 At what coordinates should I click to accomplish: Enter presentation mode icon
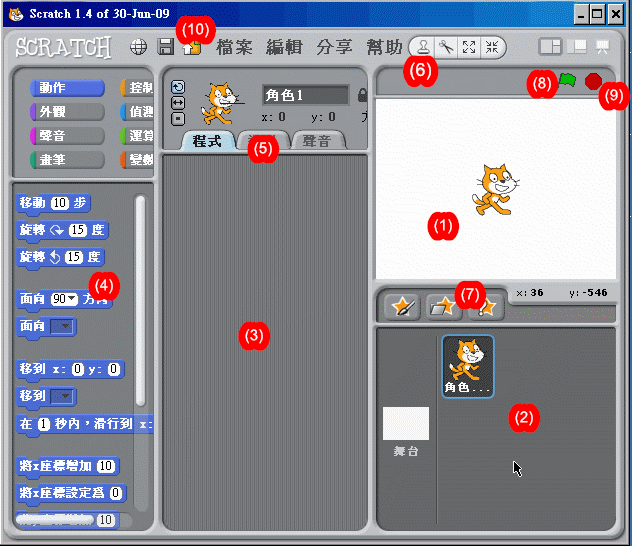coord(603,47)
